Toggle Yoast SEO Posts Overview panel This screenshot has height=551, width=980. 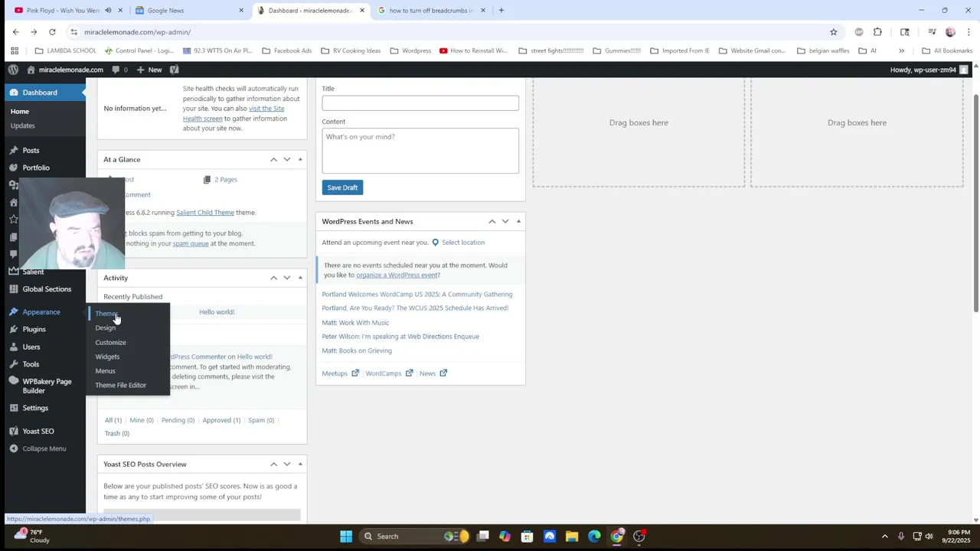point(300,464)
